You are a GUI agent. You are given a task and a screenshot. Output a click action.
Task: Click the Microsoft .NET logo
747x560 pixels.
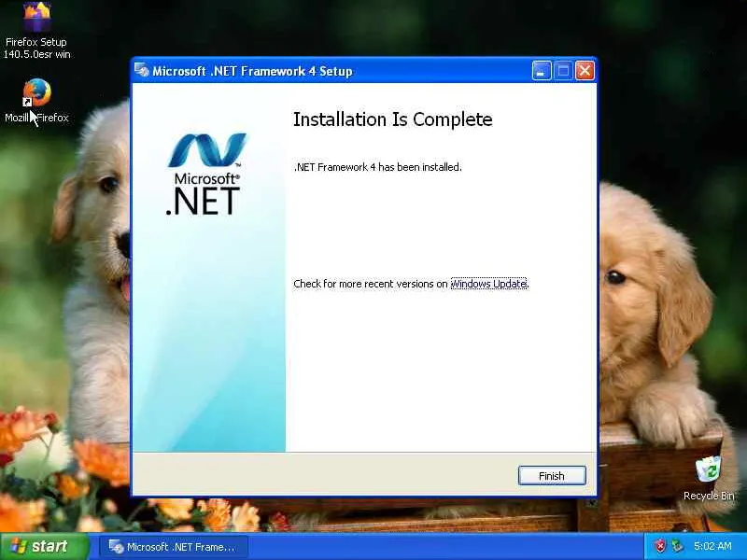[204, 174]
